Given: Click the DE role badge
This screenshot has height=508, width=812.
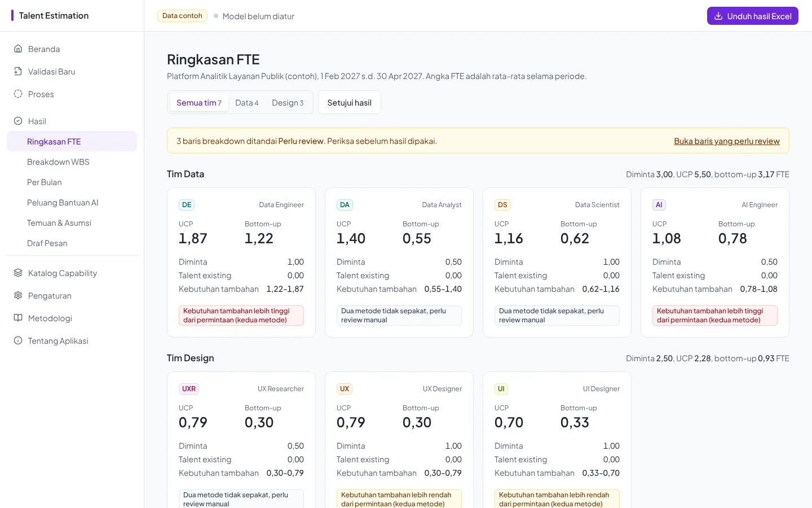Looking at the screenshot, I should 187,205.
